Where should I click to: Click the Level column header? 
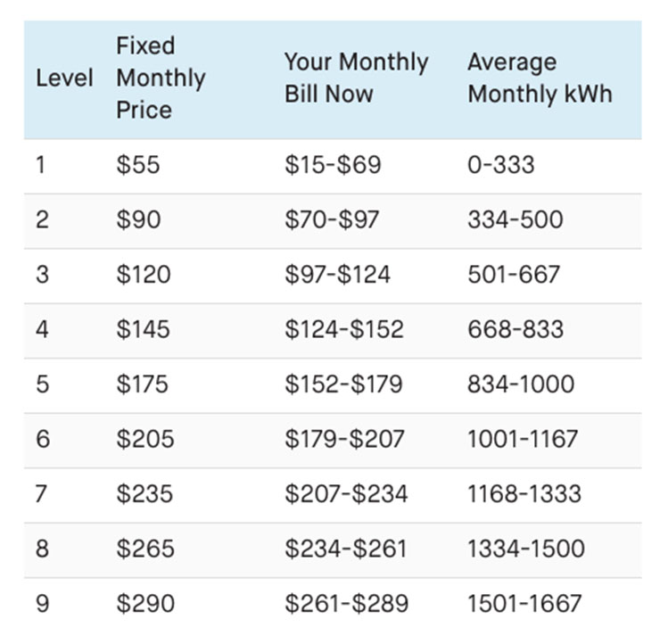coord(64,78)
